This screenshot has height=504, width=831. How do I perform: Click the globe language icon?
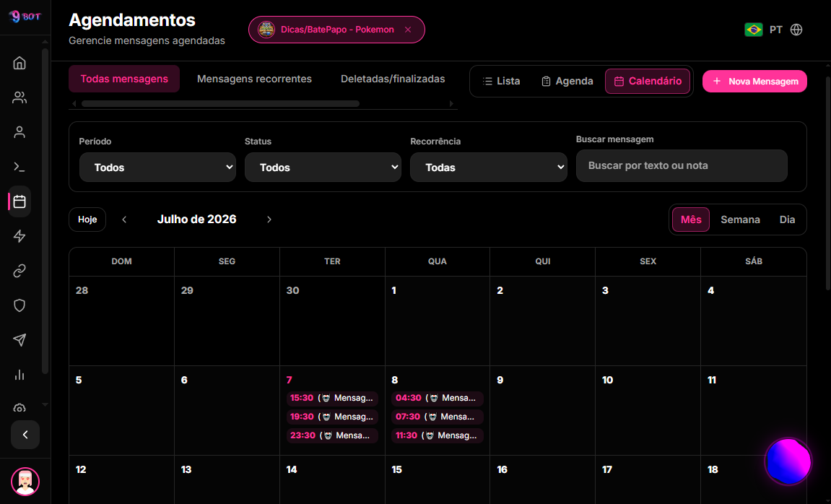coord(796,30)
